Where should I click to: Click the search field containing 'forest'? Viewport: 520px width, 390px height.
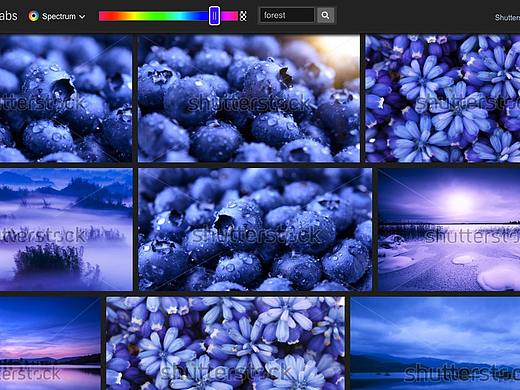(x=287, y=15)
